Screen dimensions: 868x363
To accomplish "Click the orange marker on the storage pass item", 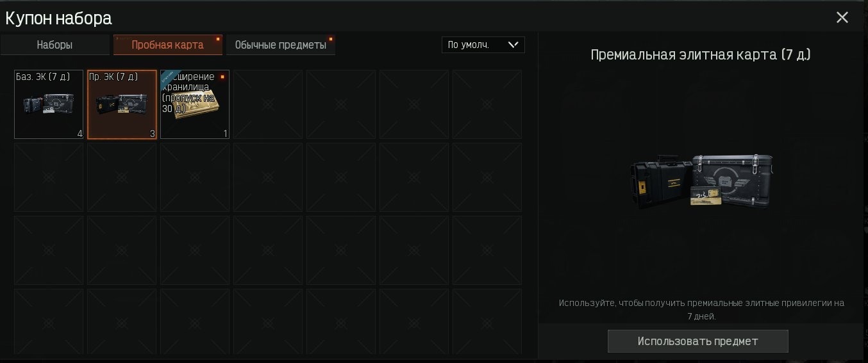I will pyautogui.click(x=222, y=76).
